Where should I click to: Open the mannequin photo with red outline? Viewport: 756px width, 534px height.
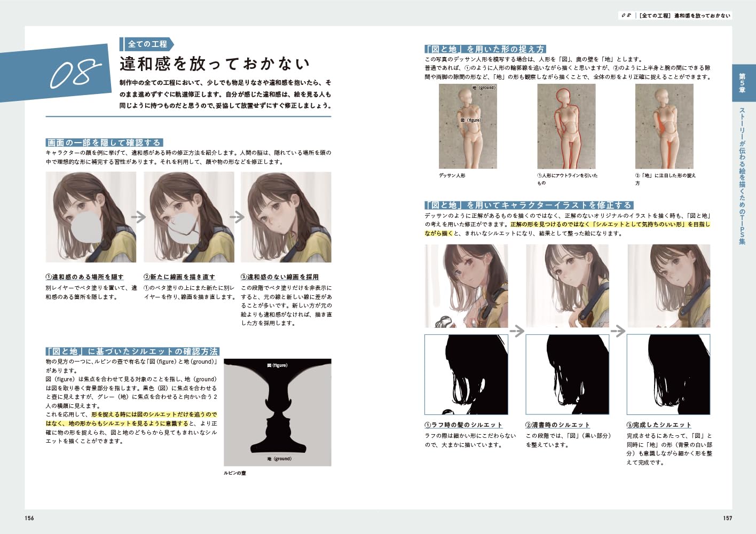pos(566,126)
